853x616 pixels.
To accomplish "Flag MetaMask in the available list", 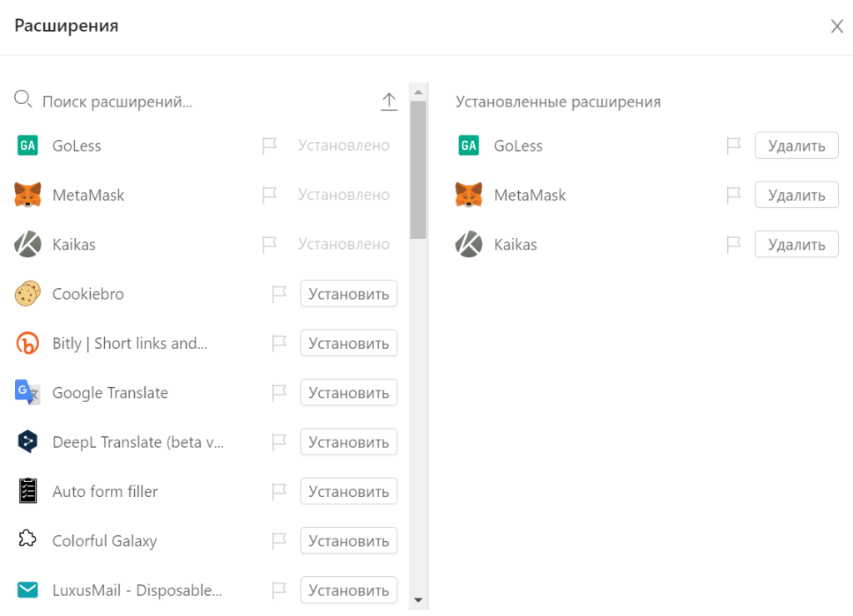I will pyautogui.click(x=269, y=195).
